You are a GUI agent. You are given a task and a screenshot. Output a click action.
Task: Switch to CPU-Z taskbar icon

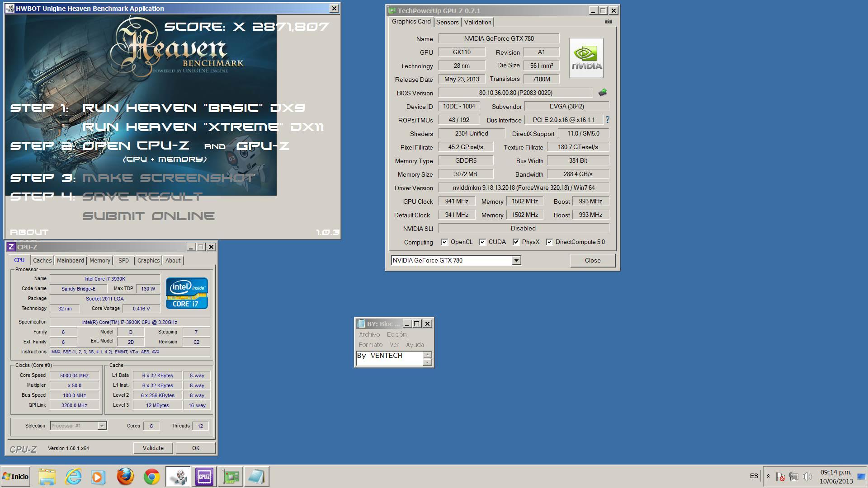204,477
